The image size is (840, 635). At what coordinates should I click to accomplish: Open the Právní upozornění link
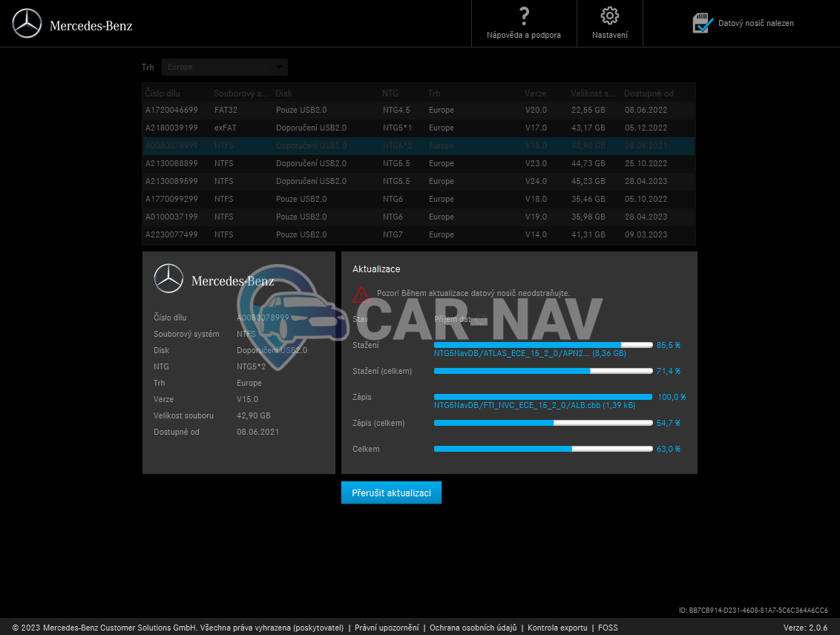(387, 628)
